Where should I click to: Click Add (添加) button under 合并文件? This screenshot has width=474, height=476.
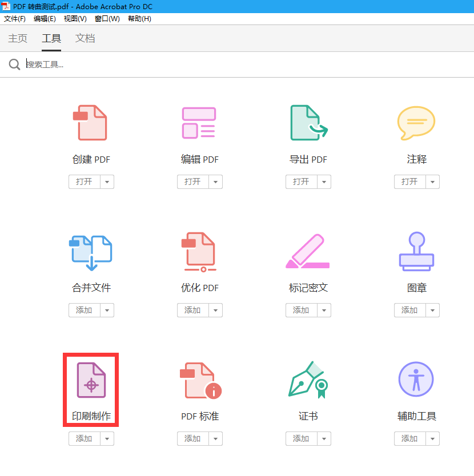pos(84,310)
